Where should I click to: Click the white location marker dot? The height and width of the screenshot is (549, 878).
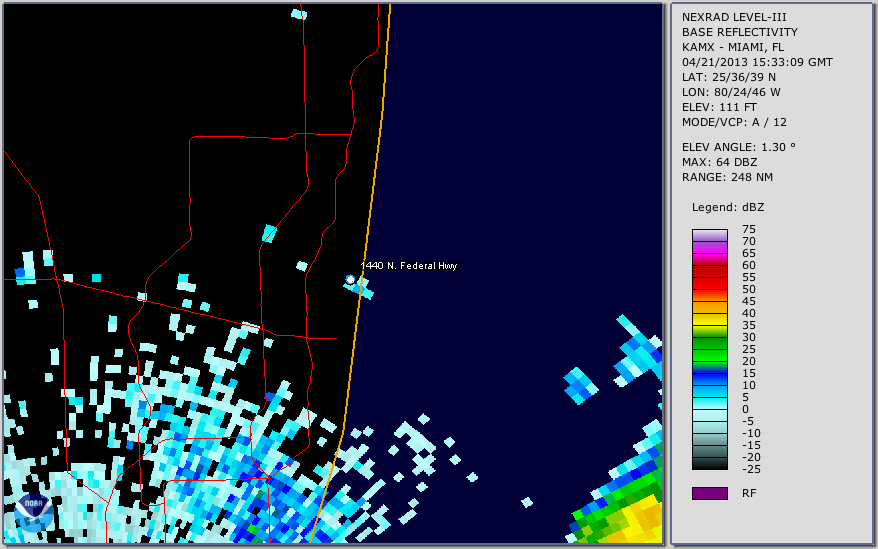[x=351, y=279]
